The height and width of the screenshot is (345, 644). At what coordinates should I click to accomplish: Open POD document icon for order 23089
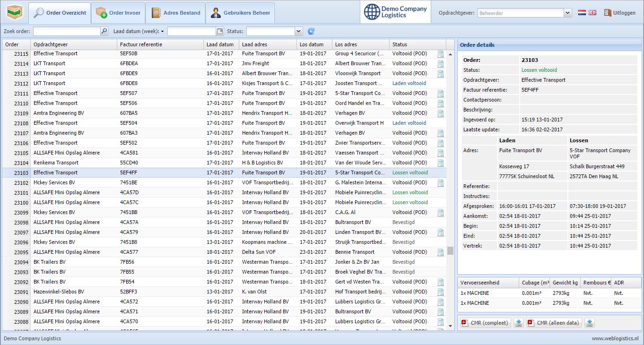tap(441, 312)
